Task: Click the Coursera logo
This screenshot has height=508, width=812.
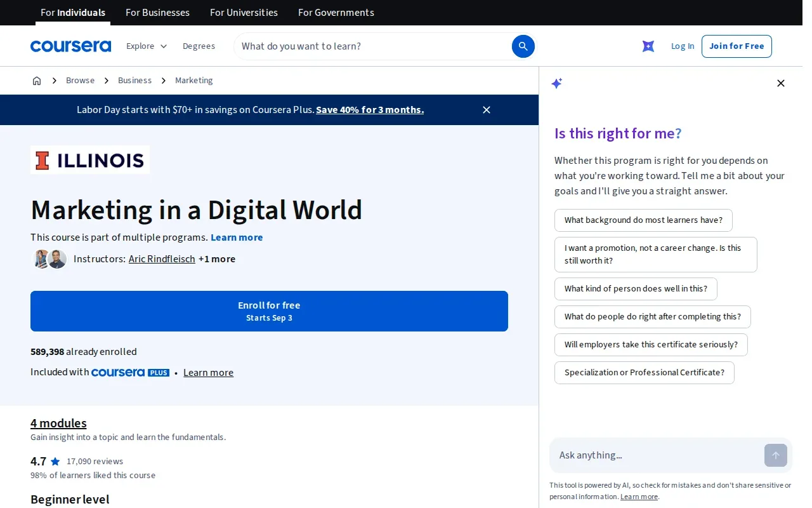Action: click(x=70, y=46)
